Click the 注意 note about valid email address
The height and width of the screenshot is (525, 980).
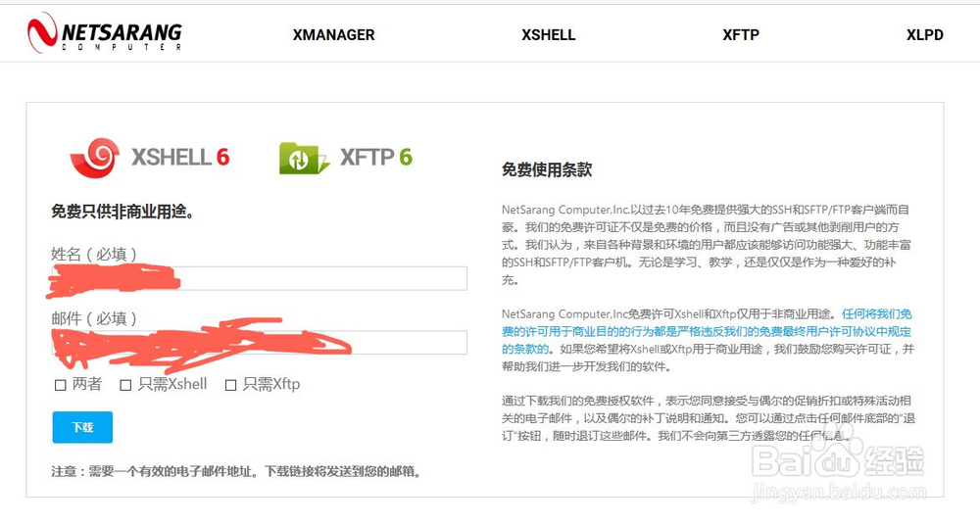[x=237, y=471]
